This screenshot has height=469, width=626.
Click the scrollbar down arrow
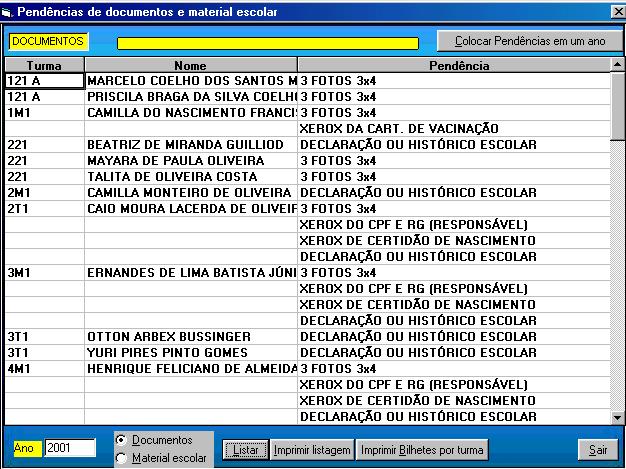[617, 418]
